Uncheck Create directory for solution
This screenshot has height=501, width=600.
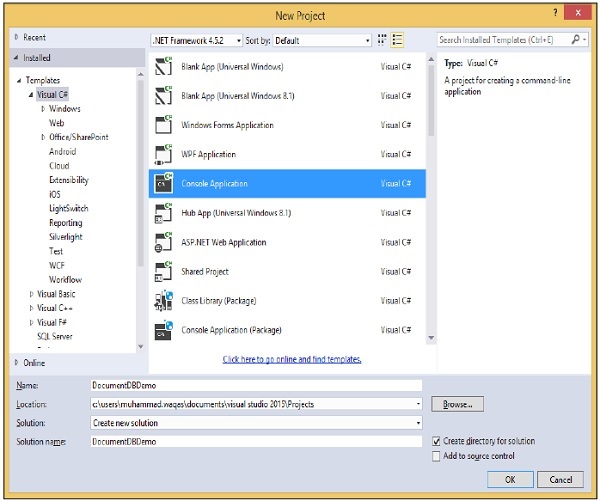click(x=436, y=441)
